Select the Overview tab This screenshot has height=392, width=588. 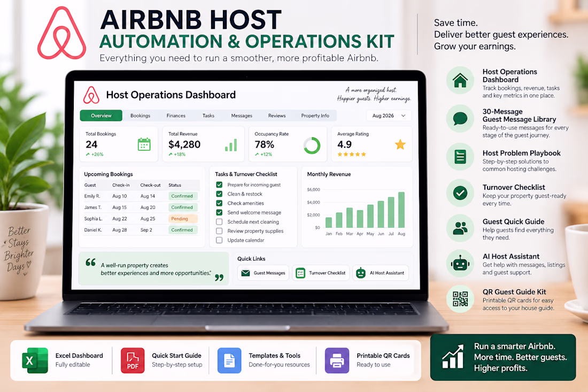101,116
